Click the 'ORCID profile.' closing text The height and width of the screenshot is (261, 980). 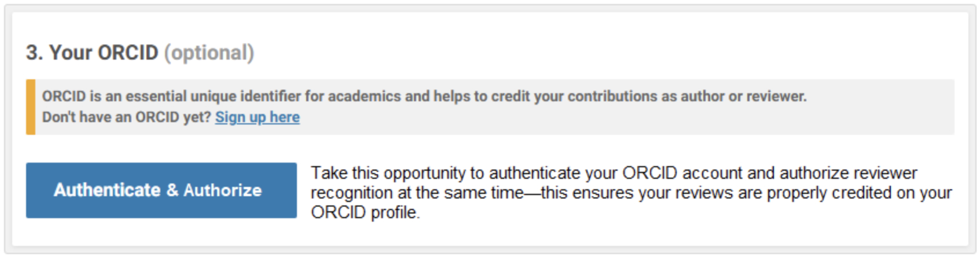pyautogui.click(x=365, y=212)
